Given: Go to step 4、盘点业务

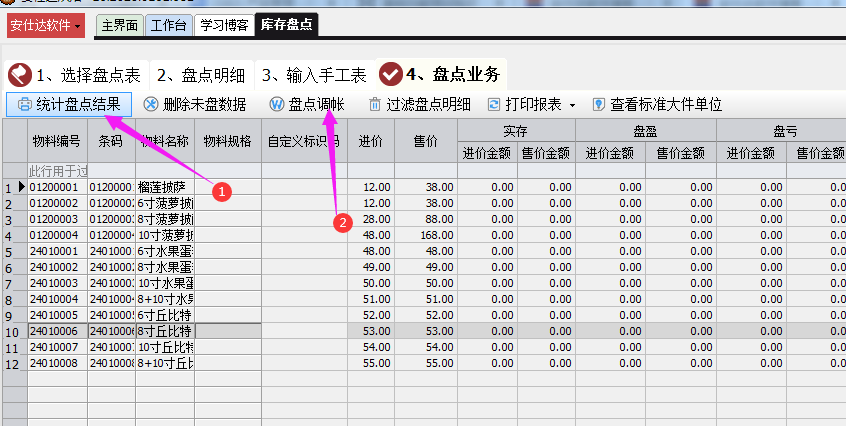Looking at the screenshot, I should [x=441, y=74].
